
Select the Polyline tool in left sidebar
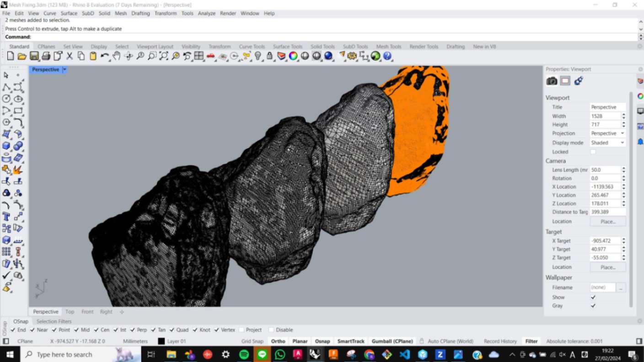click(x=6, y=87)
